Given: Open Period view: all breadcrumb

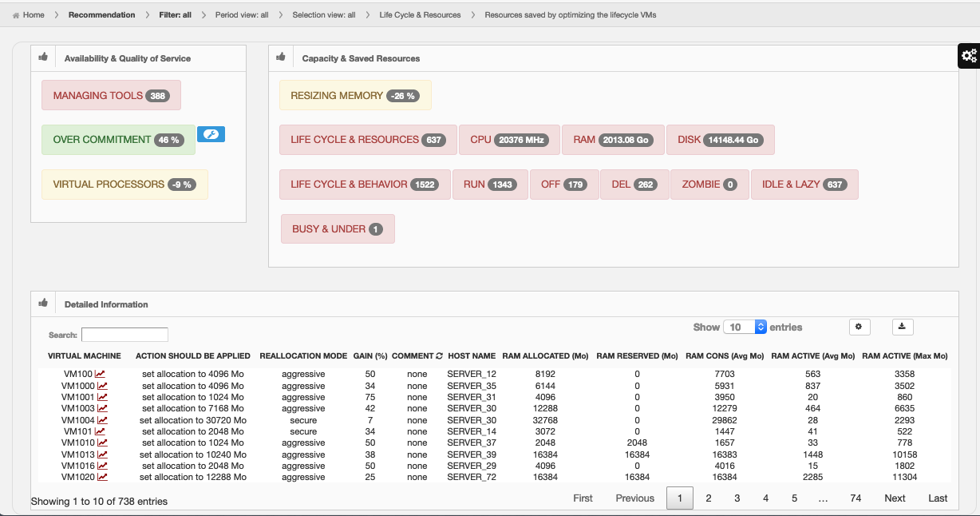Looking at the screenshot, I should [x=242, y=14].
